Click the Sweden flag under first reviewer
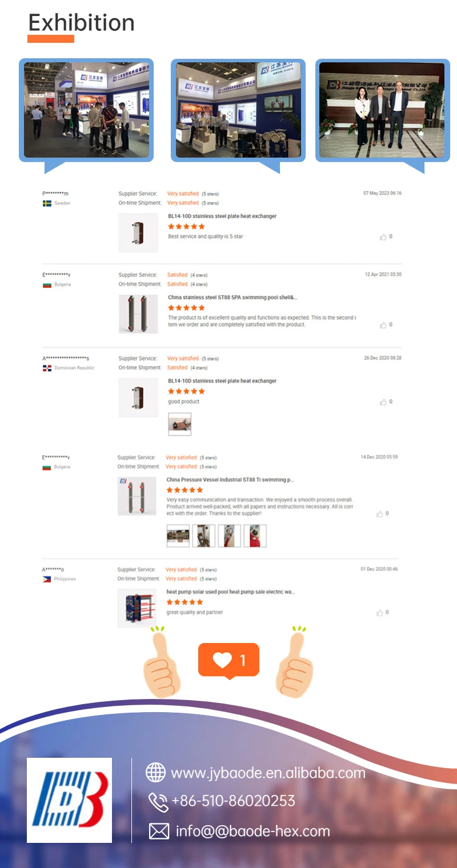457x868 pixels. (x=47, y=203)
